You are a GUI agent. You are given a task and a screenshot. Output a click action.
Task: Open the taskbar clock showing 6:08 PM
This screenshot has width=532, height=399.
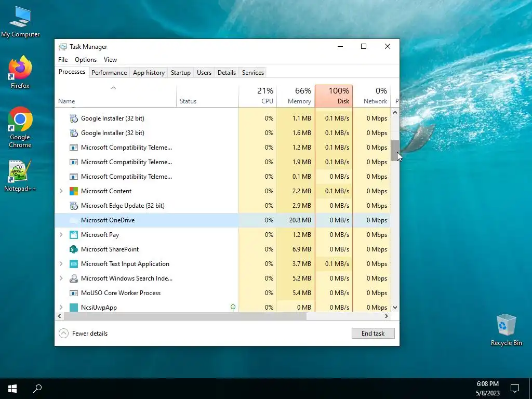(x=487, y=389)
